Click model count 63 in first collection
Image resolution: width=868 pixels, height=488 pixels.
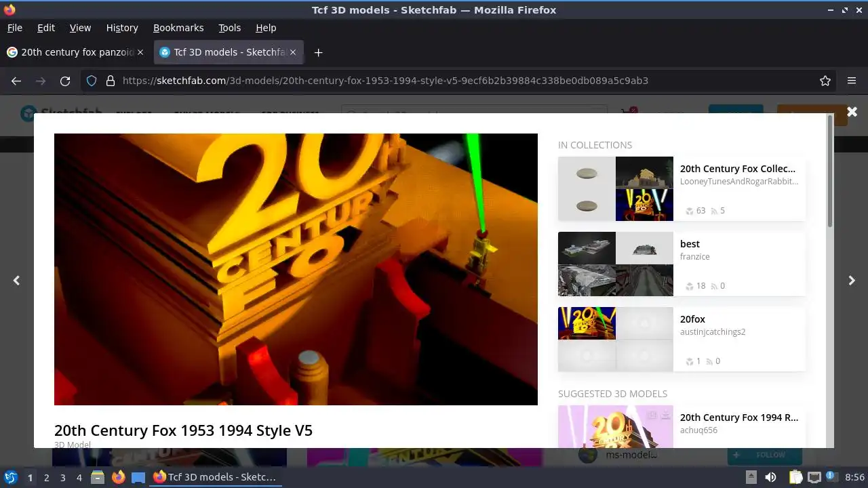(x=695, y=211)
